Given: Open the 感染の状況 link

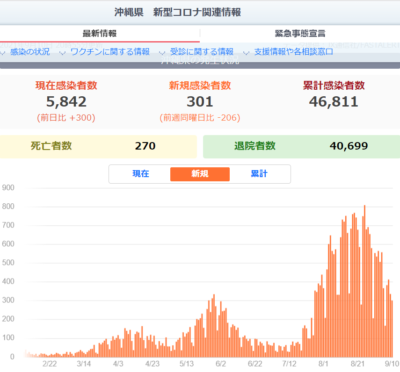Looking at the screenshot, I should click(x=30, y=52).
